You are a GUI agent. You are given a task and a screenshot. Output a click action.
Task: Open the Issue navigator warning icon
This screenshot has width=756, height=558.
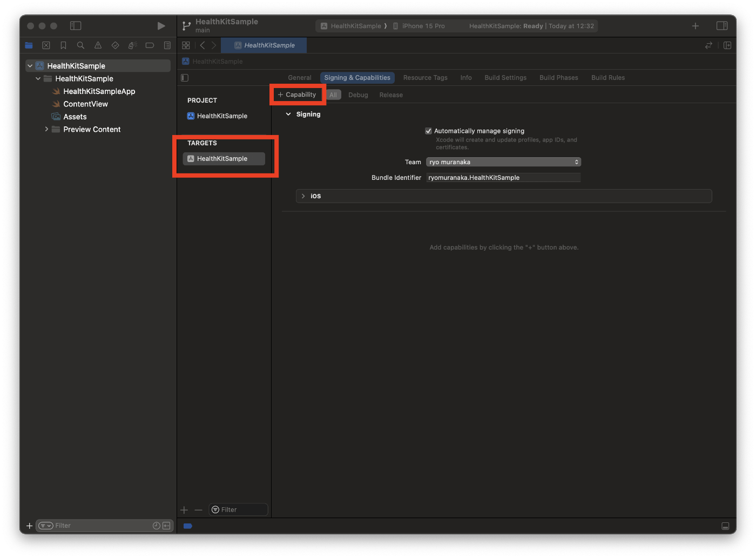[x=98, y=45]
